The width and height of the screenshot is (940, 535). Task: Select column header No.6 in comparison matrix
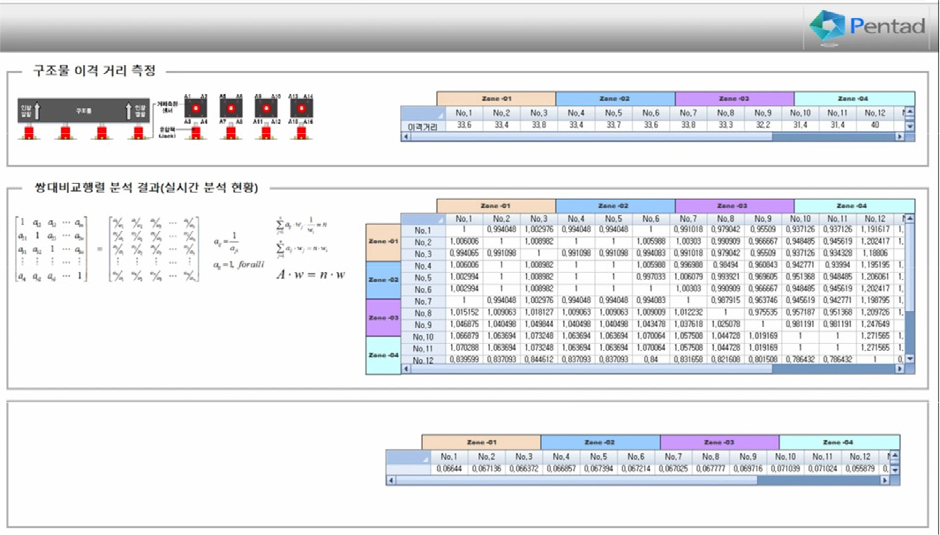(650, 219)
